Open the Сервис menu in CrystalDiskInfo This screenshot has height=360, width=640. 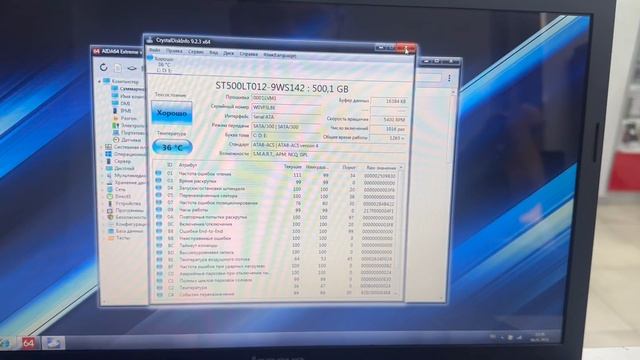[x=196, y=52]
